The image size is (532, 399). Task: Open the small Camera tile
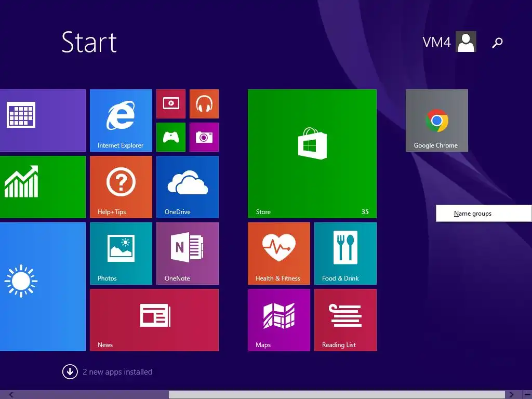click(x=204, y=137)
